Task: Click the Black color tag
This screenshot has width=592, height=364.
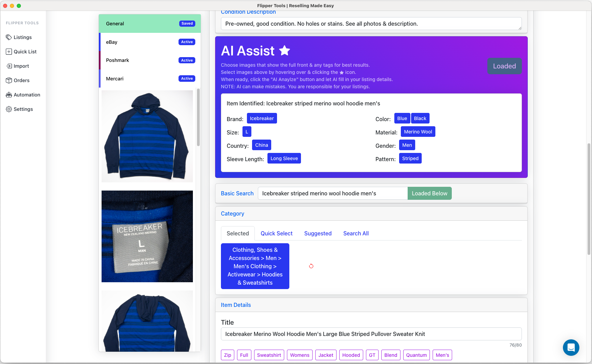Action: coord(420,118)
